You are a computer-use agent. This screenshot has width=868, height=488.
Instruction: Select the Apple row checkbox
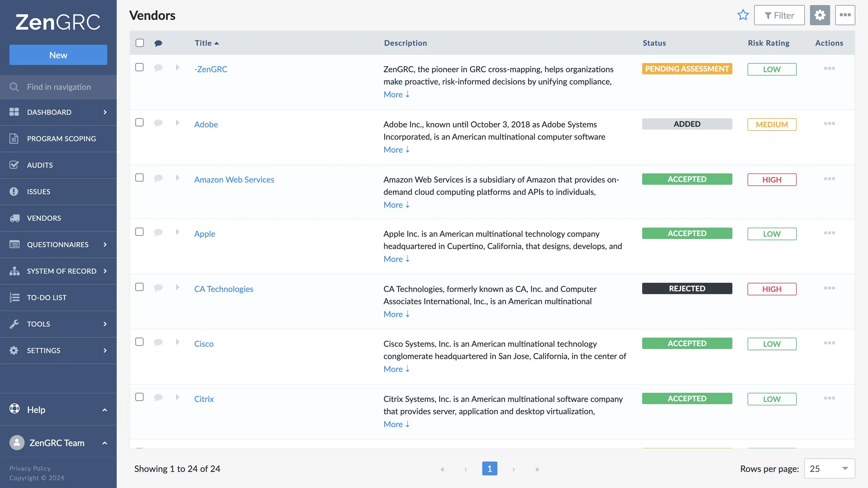(x=139, y=232)
